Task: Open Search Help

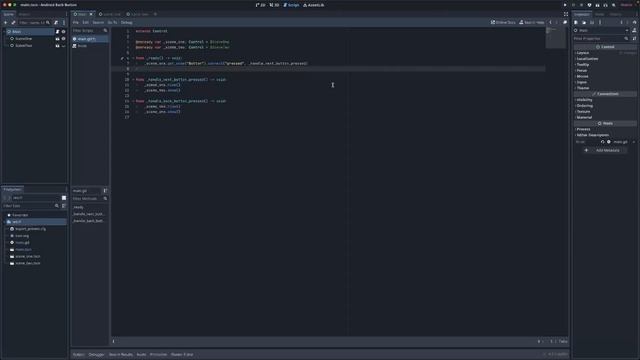Action: 531,22
